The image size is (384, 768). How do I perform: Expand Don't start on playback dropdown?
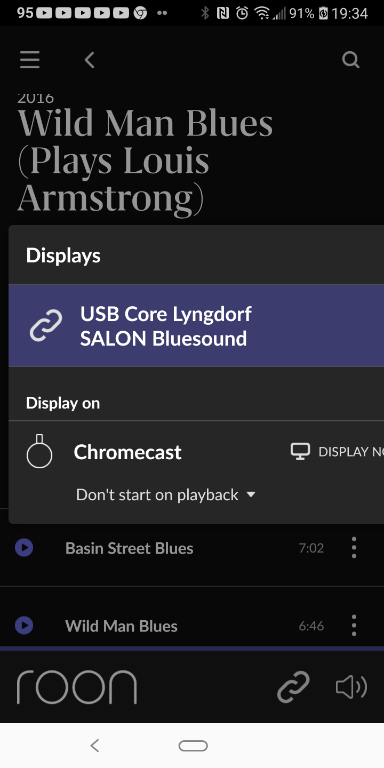(x=166, y=495)
